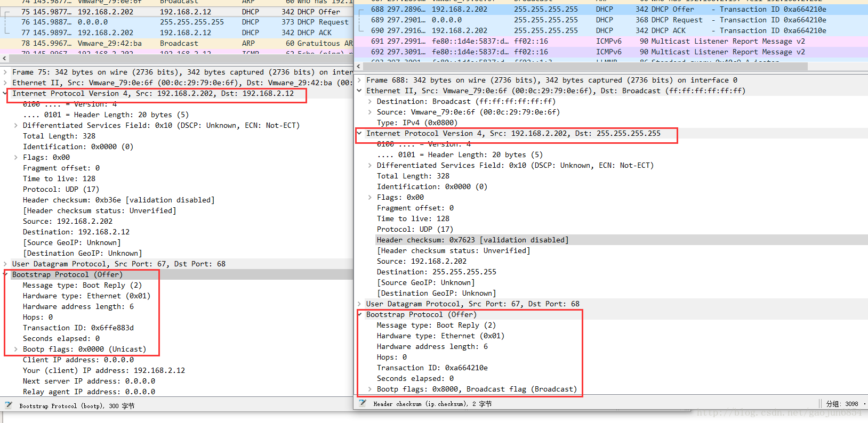Select Destination: 192.168.2.12 detail row
Screen dimensions: 868x423
click(x=76, y=232)
